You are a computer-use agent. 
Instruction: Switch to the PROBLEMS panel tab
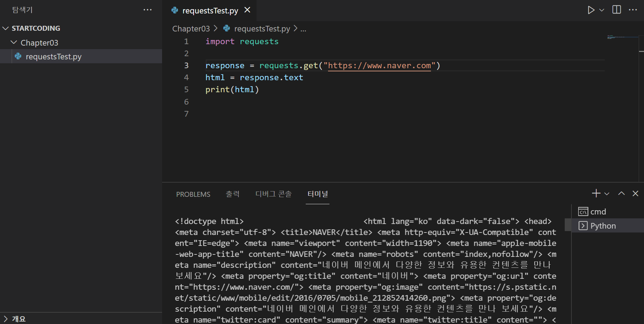(x=193, y=194)
